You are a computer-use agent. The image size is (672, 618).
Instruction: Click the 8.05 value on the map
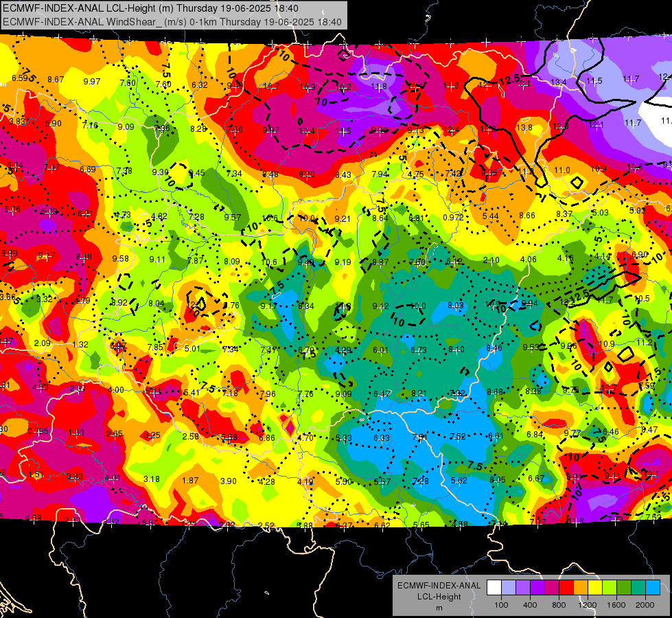click(497, 480)
